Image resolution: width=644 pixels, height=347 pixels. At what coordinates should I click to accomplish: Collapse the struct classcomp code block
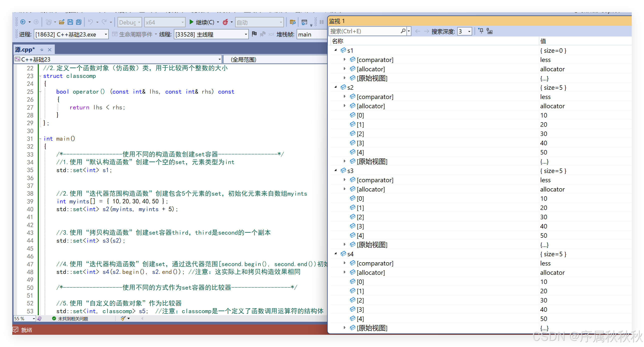point(40,76)
